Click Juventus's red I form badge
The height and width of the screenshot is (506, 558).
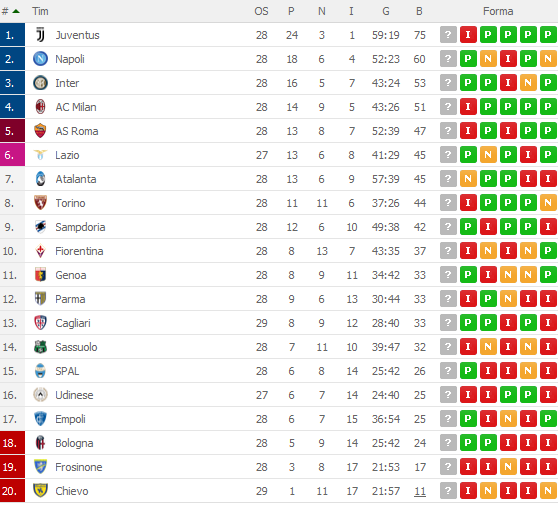pos(468,35)
